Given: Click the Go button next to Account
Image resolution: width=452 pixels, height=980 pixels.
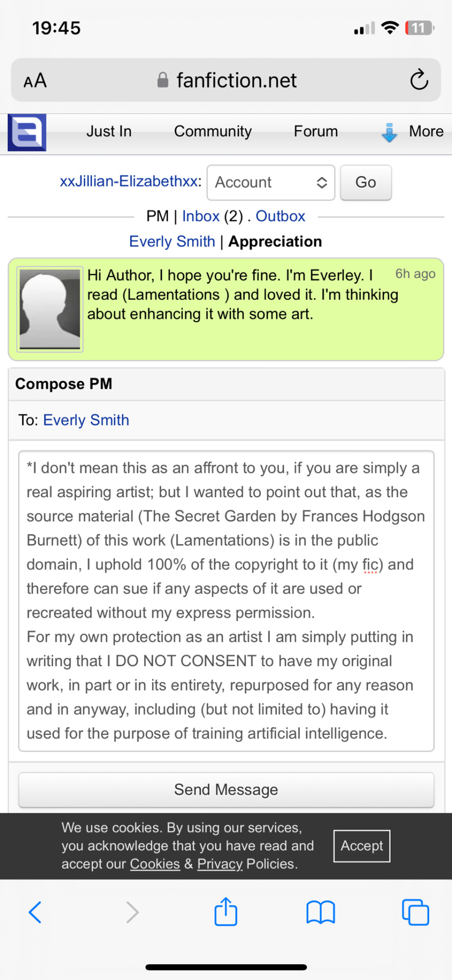Looking at the screenshot, I should tap(366, 182).
